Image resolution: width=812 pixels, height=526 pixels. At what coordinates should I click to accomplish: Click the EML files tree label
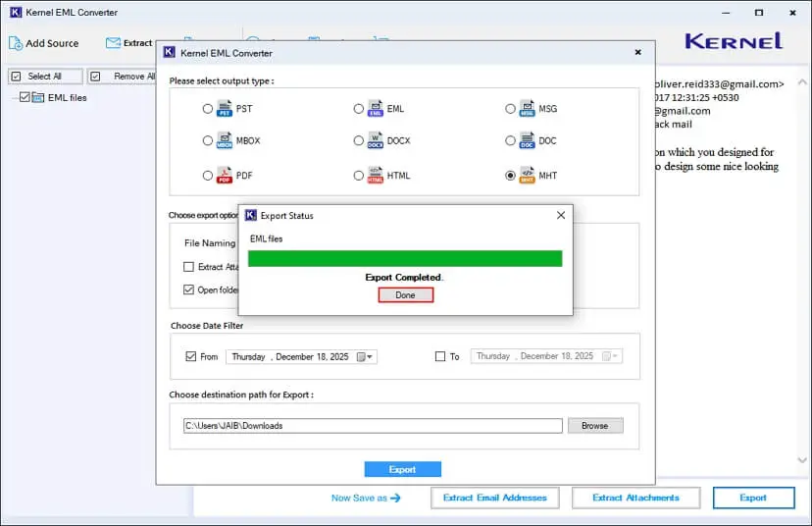coord(68,97)
